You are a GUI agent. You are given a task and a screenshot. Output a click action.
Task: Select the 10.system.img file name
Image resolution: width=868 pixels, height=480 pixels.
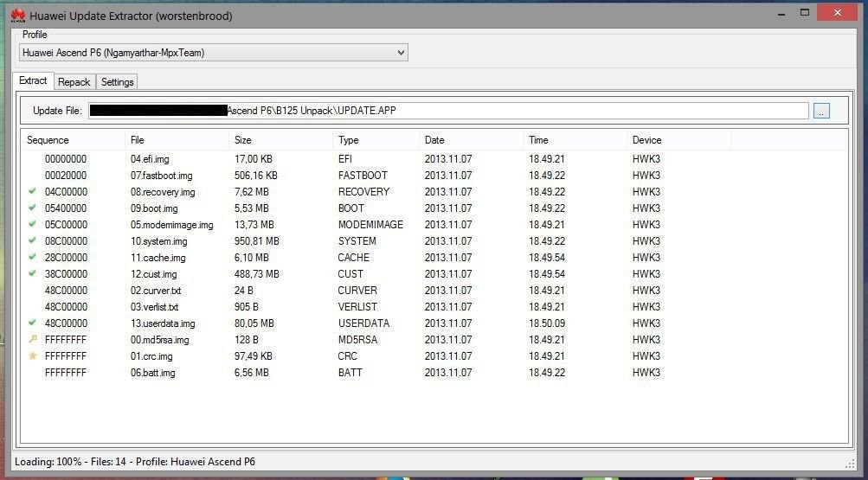pos(159,241)
